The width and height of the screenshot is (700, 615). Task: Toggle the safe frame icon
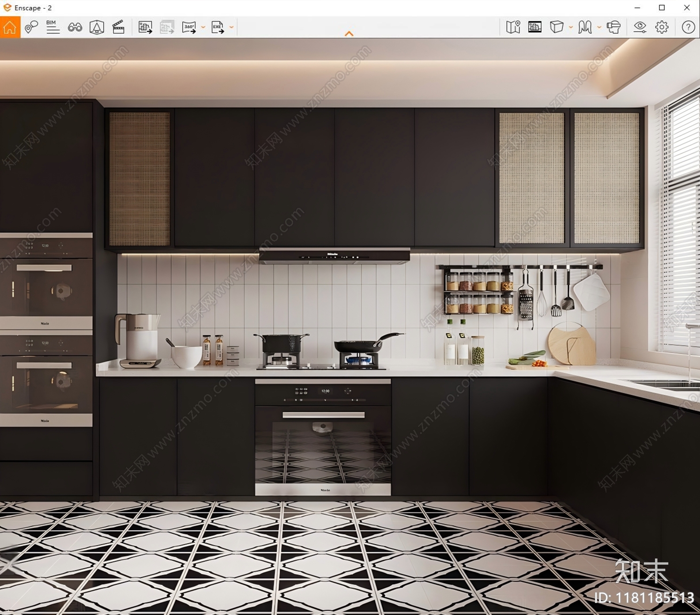[x=97, y=27]
